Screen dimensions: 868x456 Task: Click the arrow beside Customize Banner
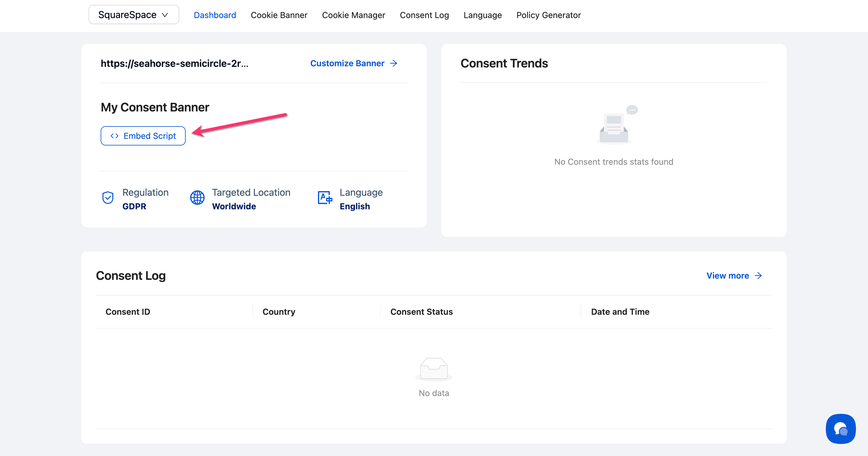click(x=394, y=63)
